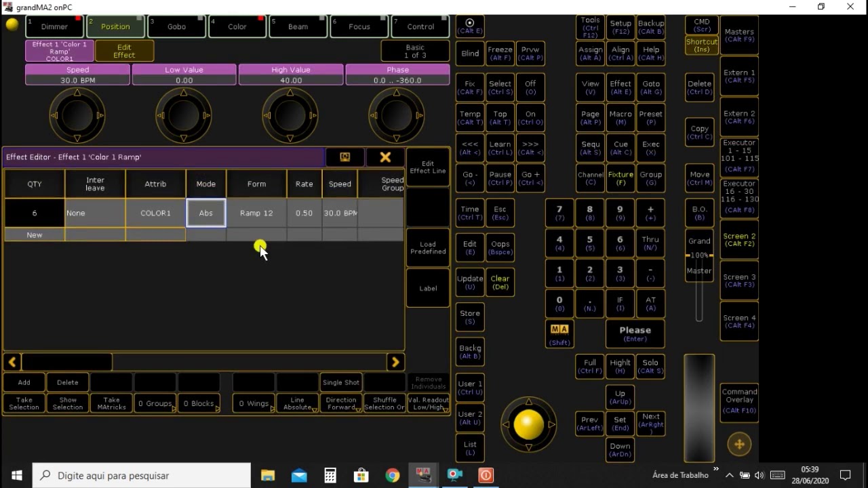Toggle the Freeze button

(500, 54)
